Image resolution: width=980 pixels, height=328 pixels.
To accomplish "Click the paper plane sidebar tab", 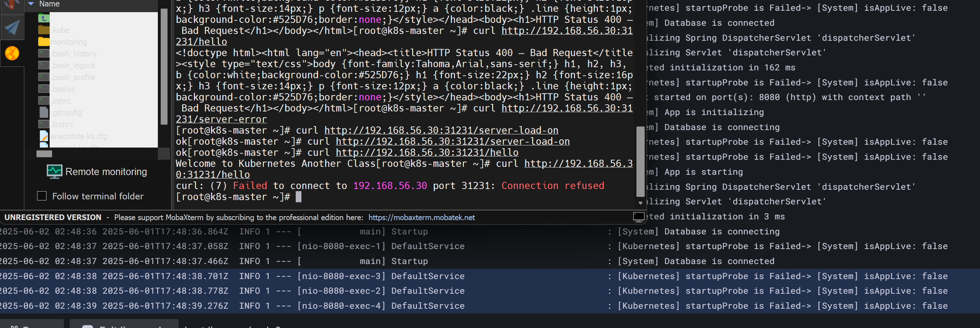I will (12, 28).
